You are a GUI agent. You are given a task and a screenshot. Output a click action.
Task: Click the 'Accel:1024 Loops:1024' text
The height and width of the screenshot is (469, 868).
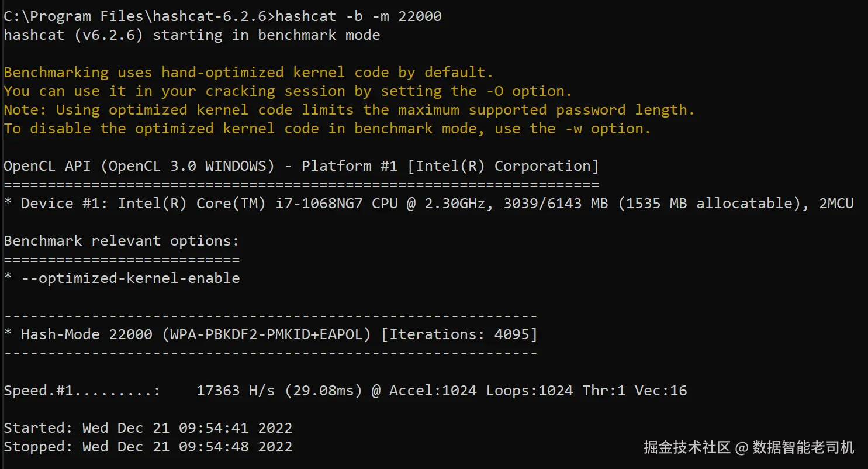click(481, 391)
